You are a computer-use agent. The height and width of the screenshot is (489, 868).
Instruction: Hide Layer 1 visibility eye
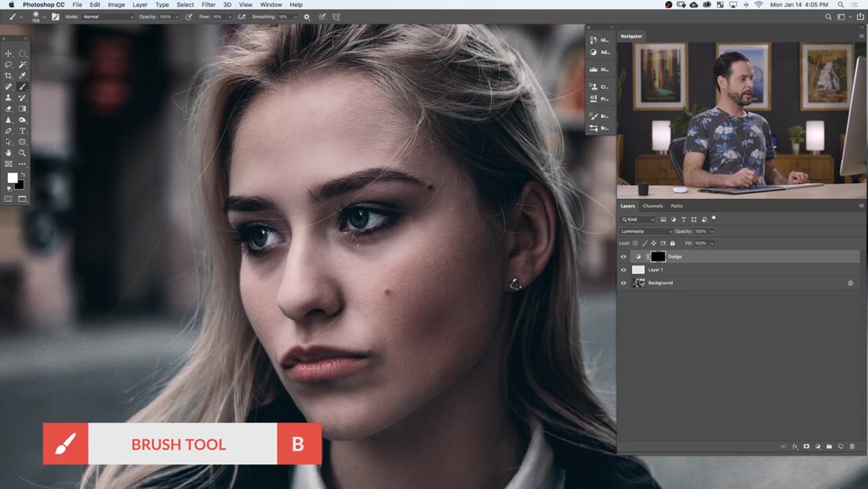click(x=624, y=269)
